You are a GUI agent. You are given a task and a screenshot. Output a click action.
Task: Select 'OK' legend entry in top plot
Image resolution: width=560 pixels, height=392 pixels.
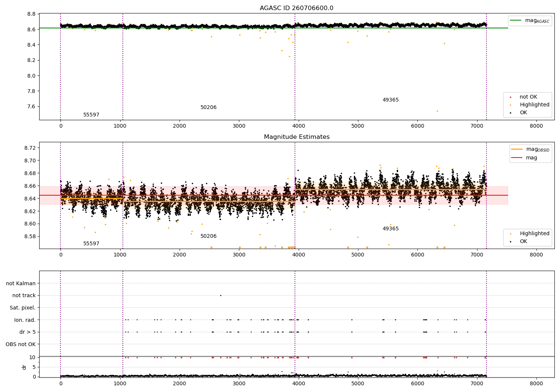tap(523, 113)
